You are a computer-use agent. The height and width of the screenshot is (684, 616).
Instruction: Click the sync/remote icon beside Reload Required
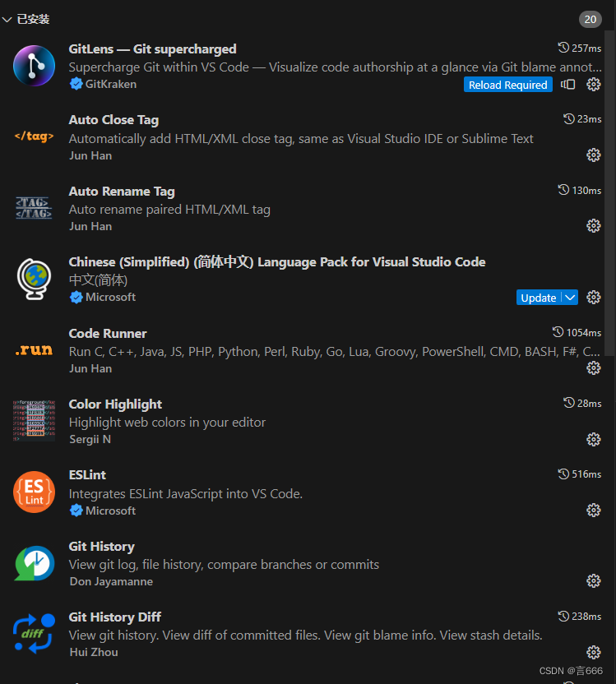tap(568, 84)
